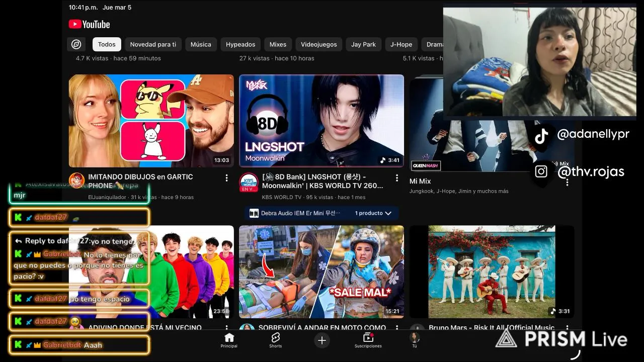Click the Mi Mix title
This screenshot has width=644, height=362.
[420, 181]
